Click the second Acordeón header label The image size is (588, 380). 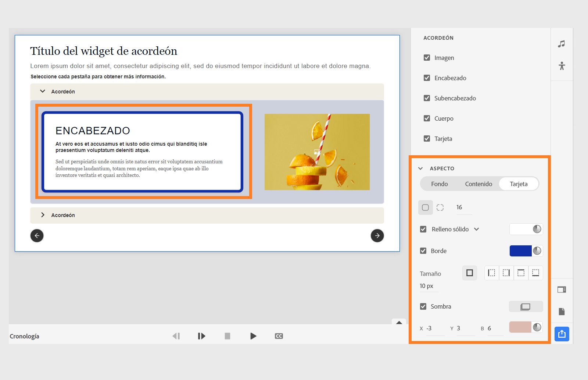coord(63,215)
